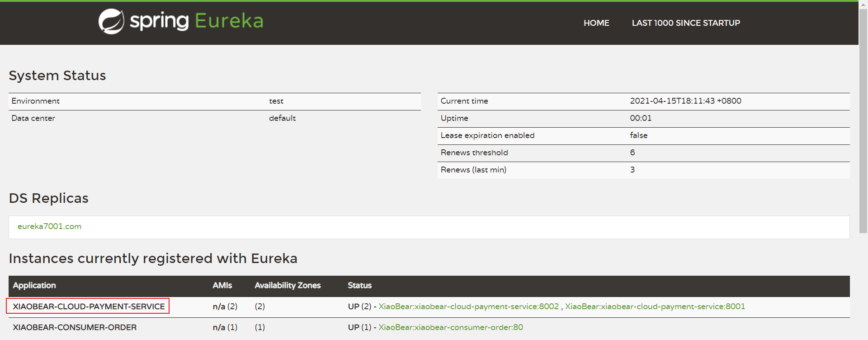Select the Renews threshold value 6
The height and width of the screenshot is (340, 868).
[x=632, y=153]
